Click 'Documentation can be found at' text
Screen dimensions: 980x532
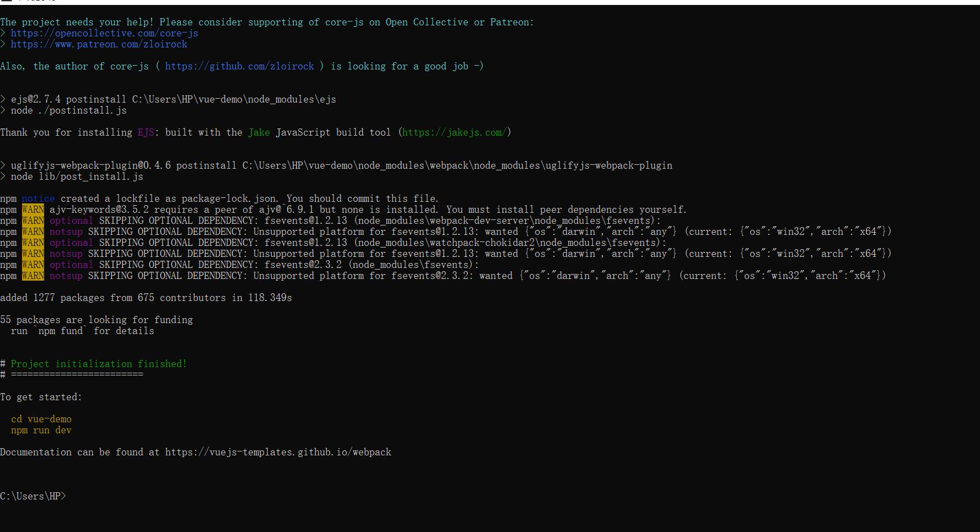pos(80,452)
